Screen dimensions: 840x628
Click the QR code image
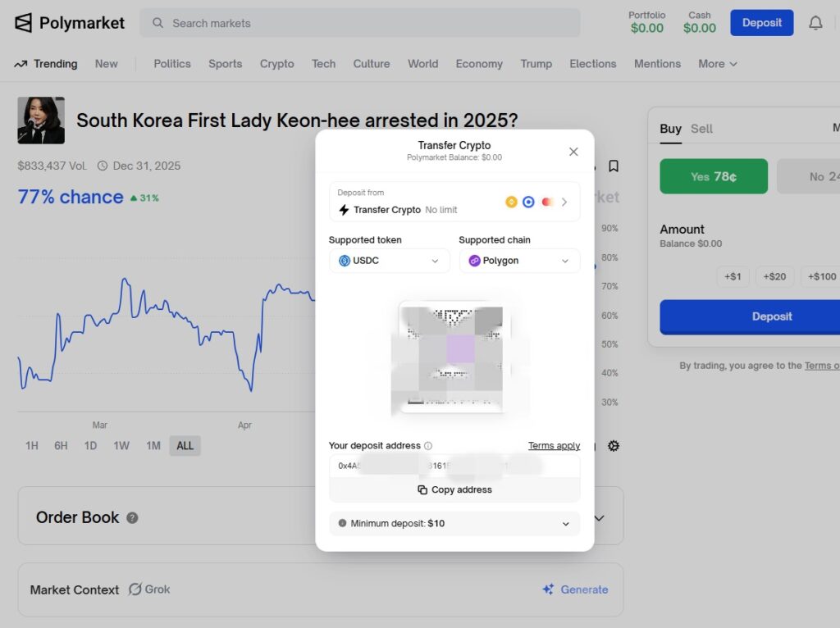450,359
